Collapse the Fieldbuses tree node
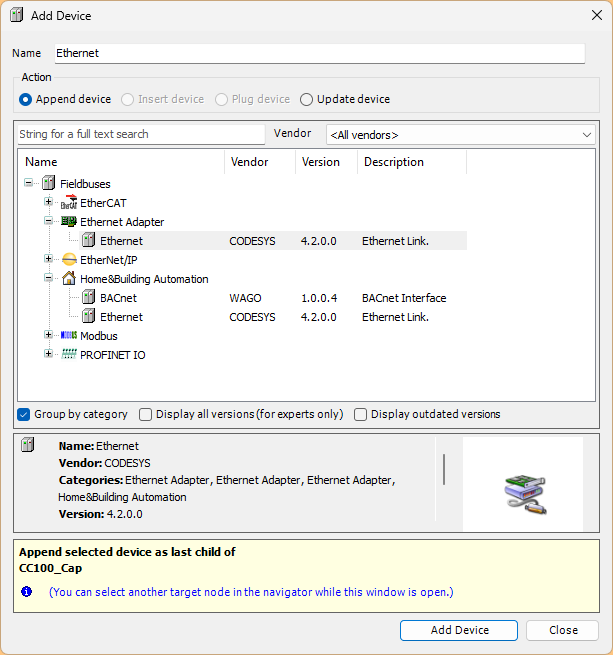 tap(28, 183)
